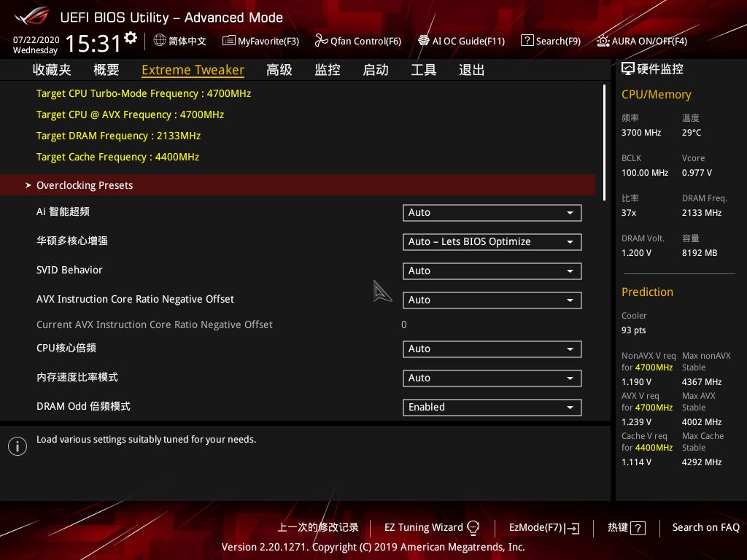Open the Ai 智能超频 dropdown
Screen dimensions: 747x560
(x=492, y=213)
